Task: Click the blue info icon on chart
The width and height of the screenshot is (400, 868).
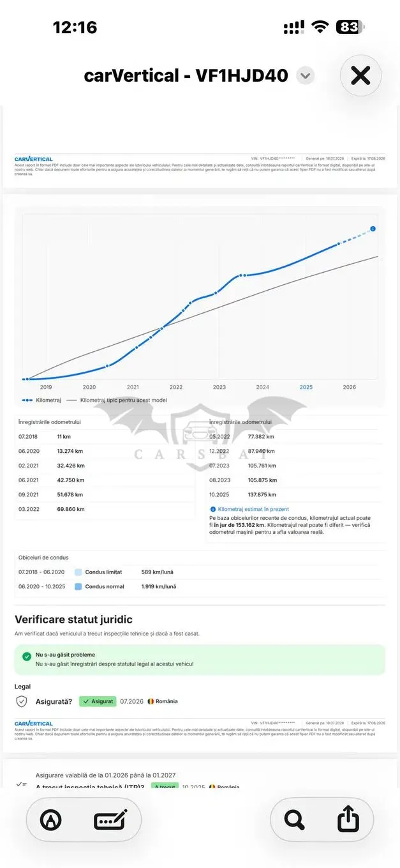Action: point(373,229)
